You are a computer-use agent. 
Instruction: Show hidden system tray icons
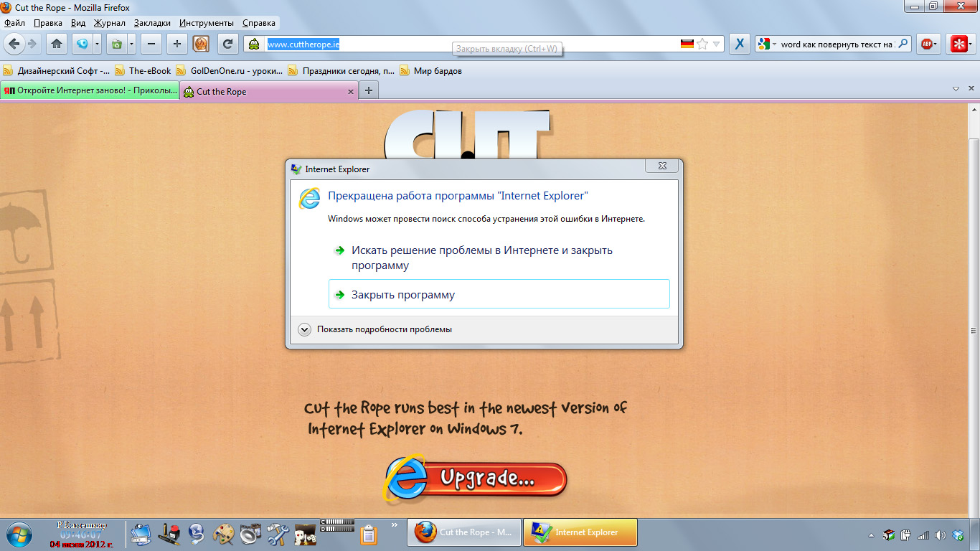pos(872,534)
